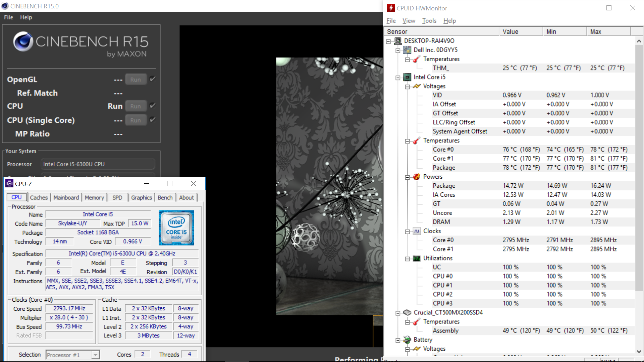Collapse the DESKTOP-RAI4V9O tree node

(x=388, y=41)
